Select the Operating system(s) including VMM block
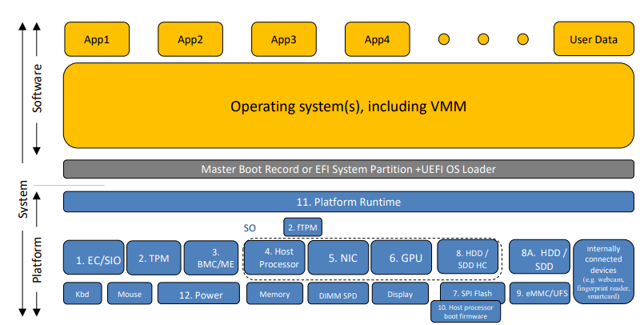 pos(348,106)
